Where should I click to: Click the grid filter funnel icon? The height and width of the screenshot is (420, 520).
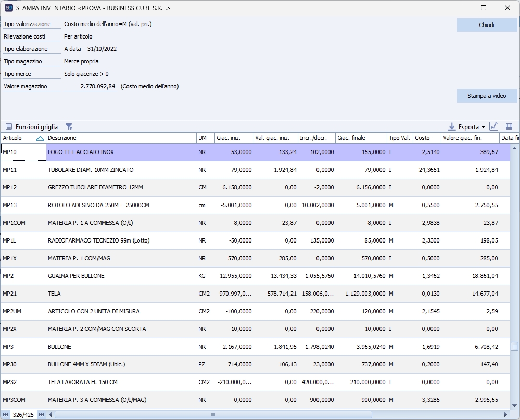coord(69,126)
